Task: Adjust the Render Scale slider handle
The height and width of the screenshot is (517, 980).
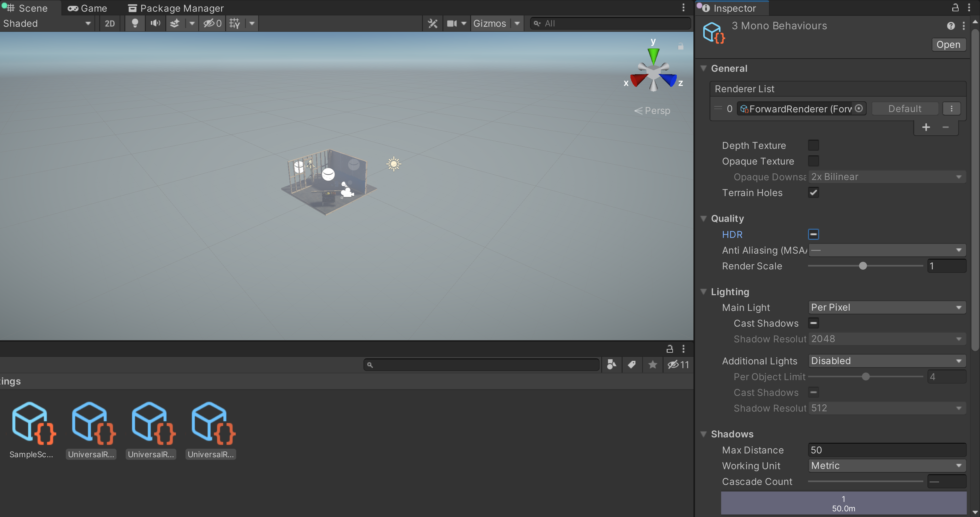Action: [x=863, y=266]
